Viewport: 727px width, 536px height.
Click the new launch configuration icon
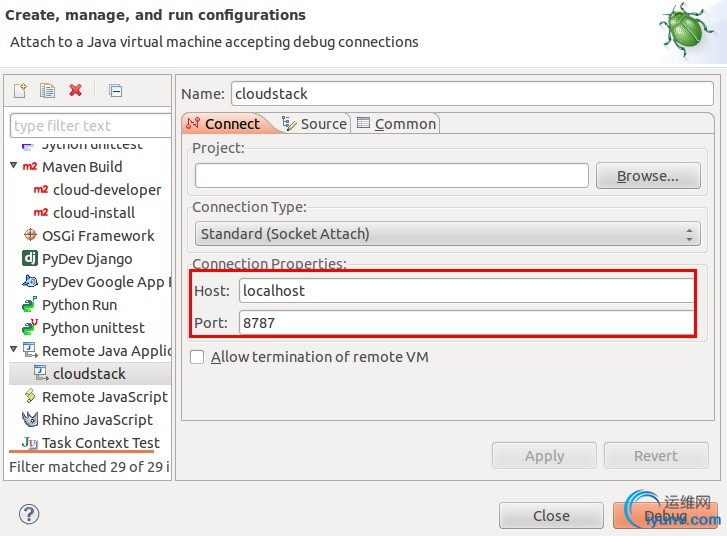tap(19, 91)
